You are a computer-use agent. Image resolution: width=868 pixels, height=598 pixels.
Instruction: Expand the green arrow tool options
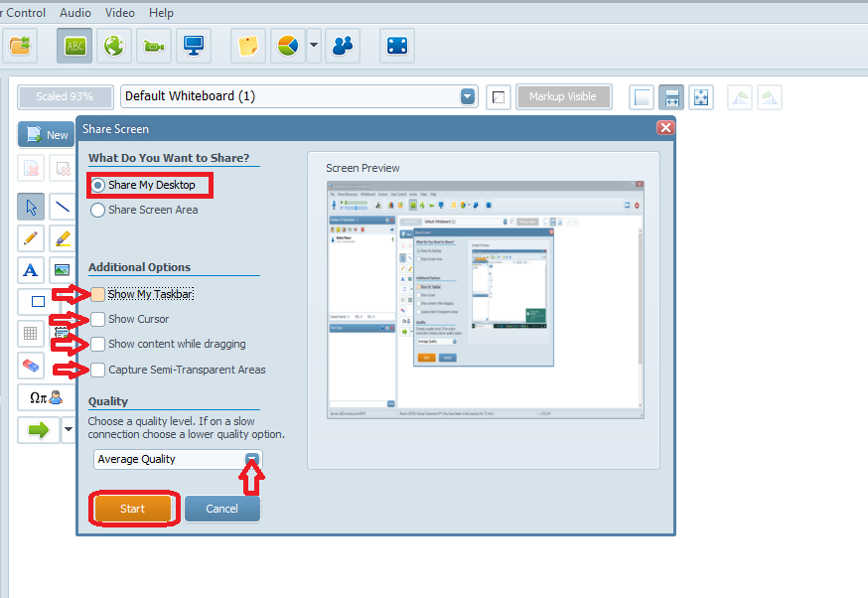(68, 429)
